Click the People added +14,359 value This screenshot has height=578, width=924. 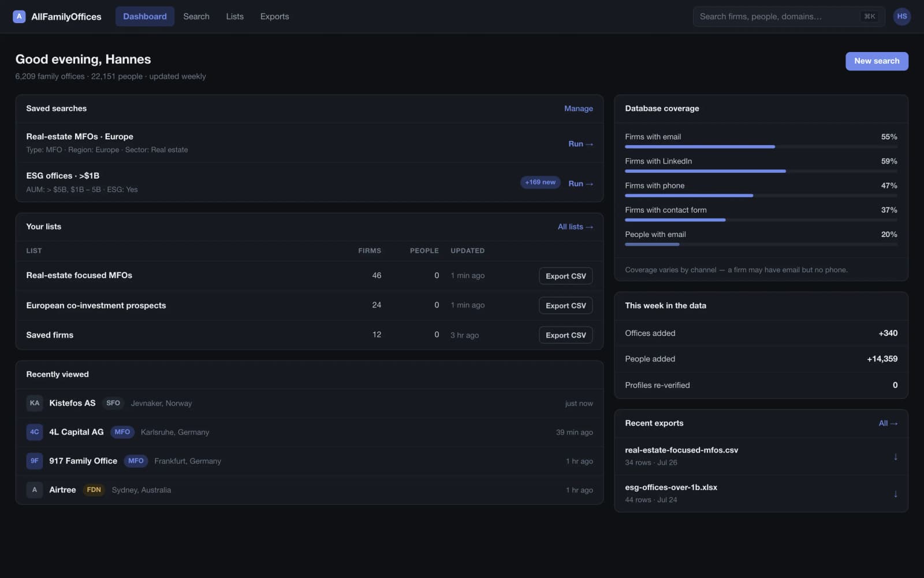[x=882, y=359]
